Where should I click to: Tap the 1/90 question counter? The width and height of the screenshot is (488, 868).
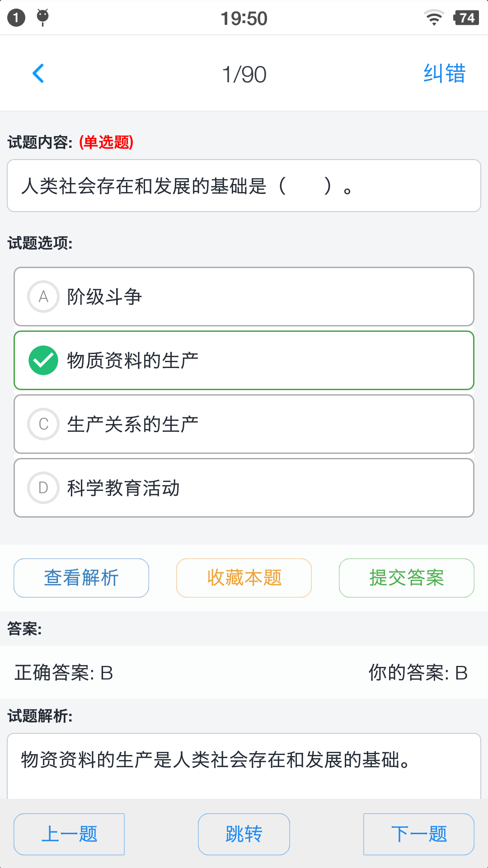[244, 74]
